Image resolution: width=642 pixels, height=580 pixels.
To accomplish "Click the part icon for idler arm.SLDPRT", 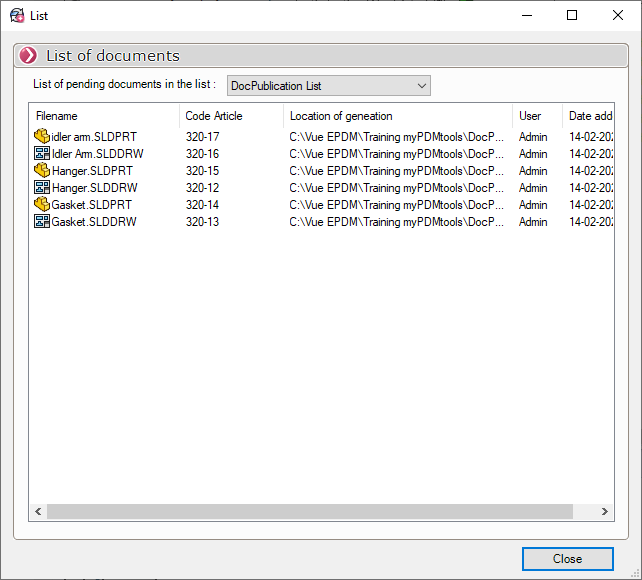I will point(42,137).
